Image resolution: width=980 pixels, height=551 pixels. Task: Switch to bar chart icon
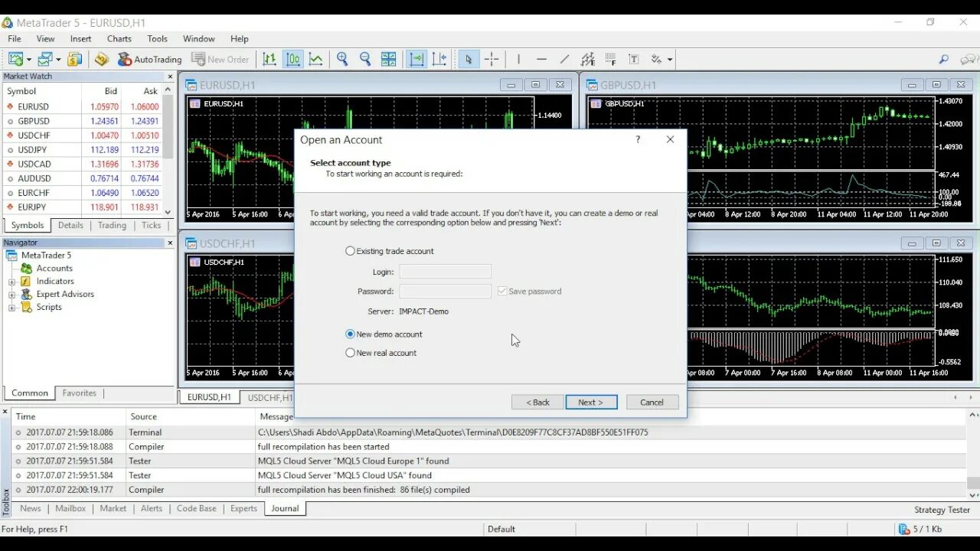[x=269, y=59]
